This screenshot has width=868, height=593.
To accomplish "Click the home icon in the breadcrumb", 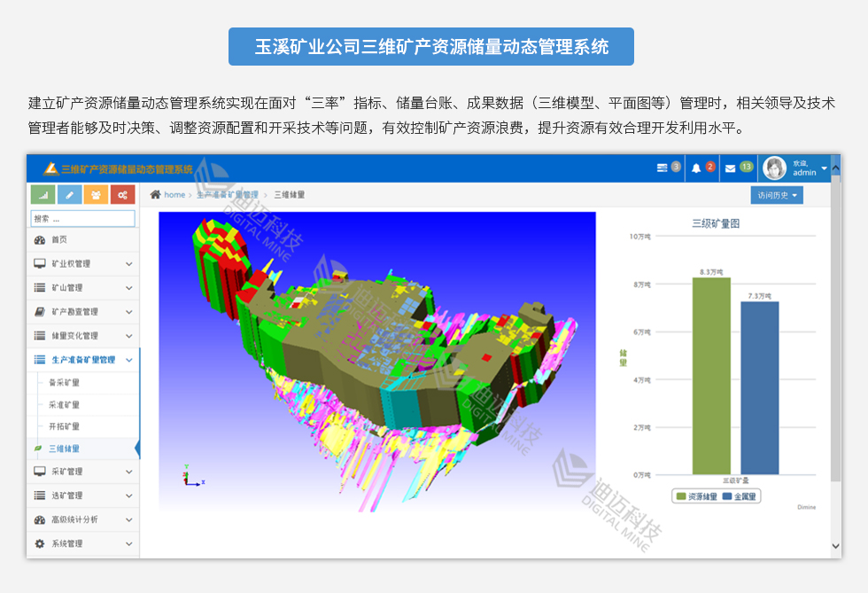I will (156, 195).
